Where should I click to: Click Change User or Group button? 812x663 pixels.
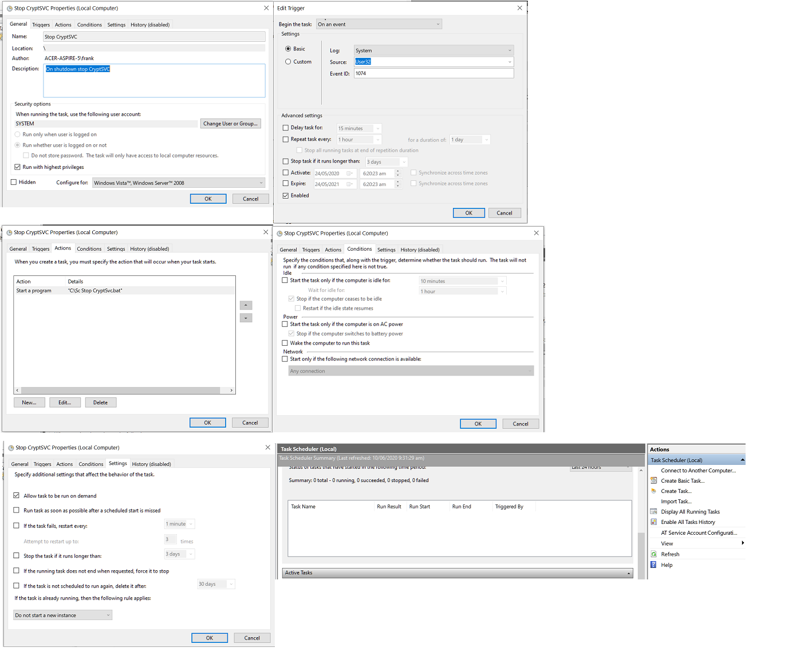click(231, 124)
